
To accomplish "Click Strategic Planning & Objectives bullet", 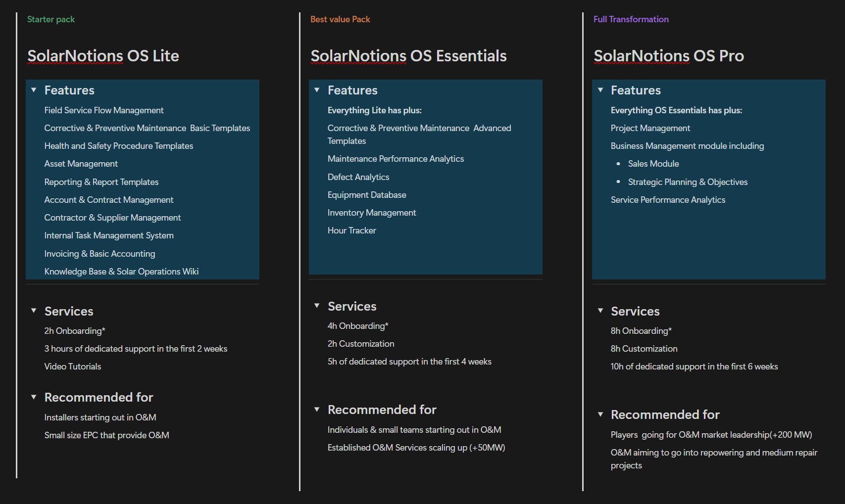I will pos(688,182).
